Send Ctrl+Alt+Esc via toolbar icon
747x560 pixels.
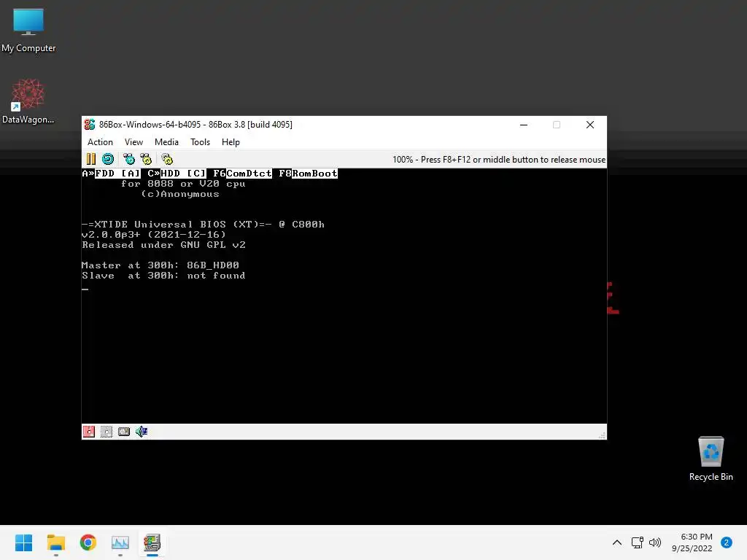click(x=146, y=159)
